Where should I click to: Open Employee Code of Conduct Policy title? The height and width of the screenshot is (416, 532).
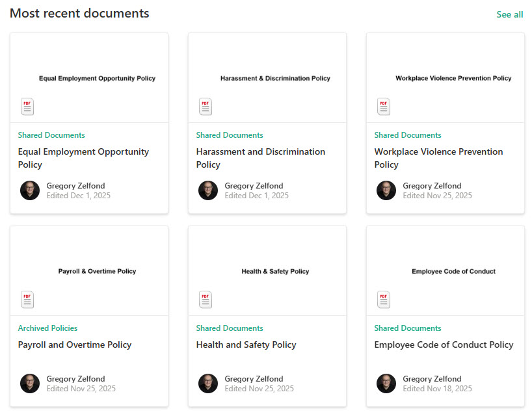pyautogui.click(x=444, y=345)
